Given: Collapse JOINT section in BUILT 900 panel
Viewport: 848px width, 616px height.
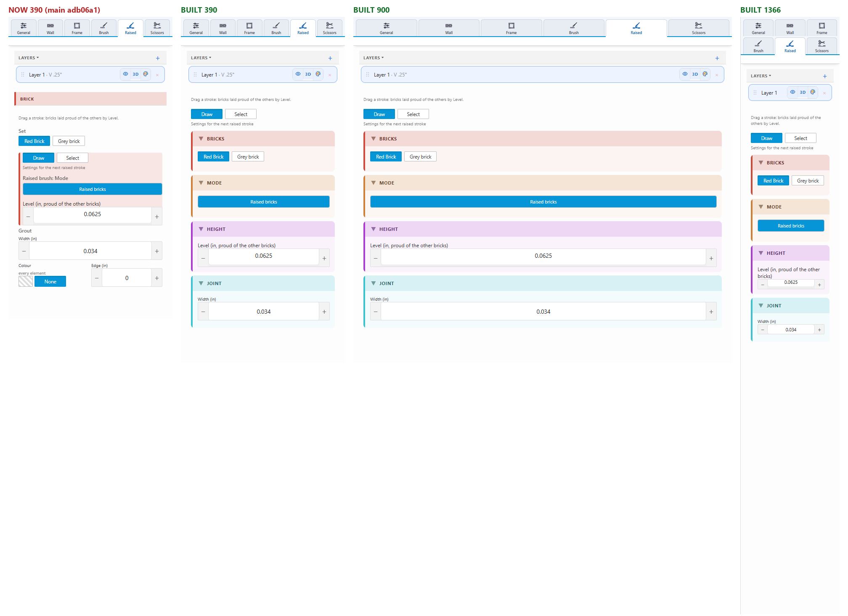Looking at the screenshot, I should coord(374,283).
